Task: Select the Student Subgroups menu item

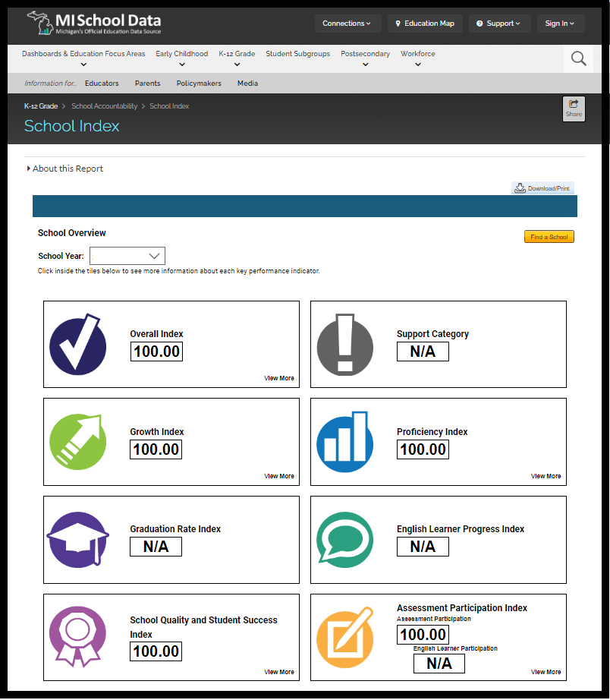Action: [297, 54]
